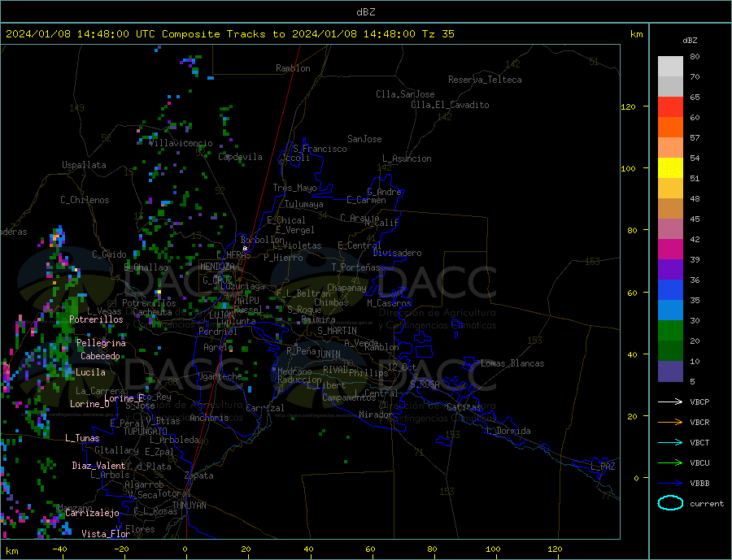Click the 'Diaz_Valent' label on the map
732x560 pixels.
(98, 466)
